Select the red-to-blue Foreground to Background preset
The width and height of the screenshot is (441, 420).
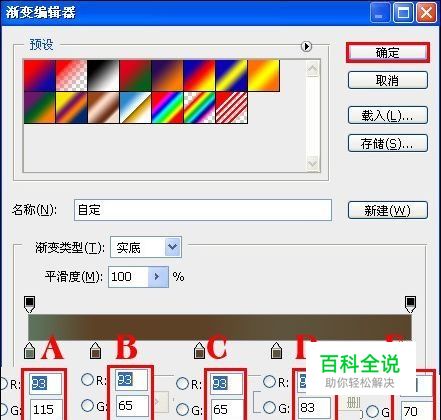[x=40, y=76]
